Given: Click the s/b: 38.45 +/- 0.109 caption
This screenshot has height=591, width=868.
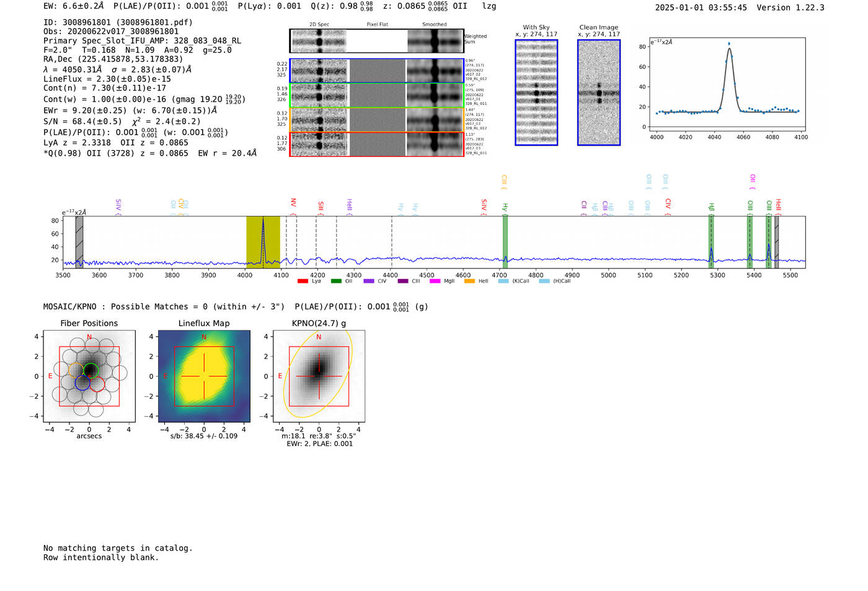Looking at the screenshot, I should (x=204, y=436).
